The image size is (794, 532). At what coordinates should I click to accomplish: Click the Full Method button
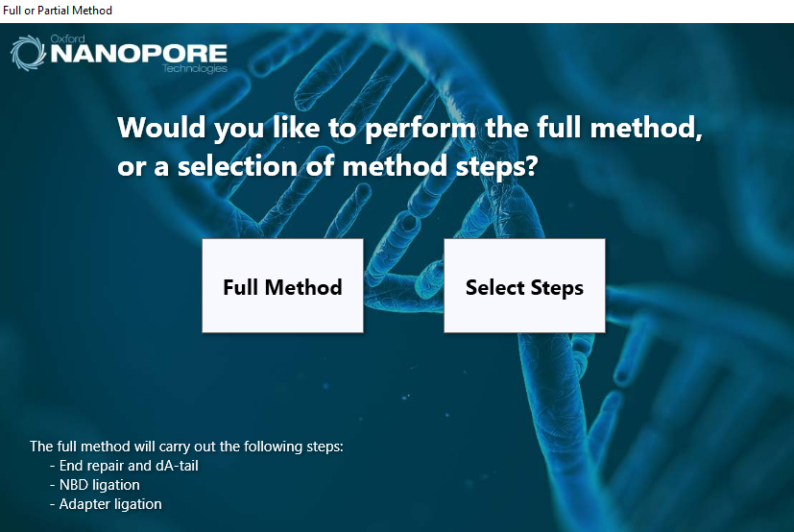pyautogui.click(x=282, y=286)
